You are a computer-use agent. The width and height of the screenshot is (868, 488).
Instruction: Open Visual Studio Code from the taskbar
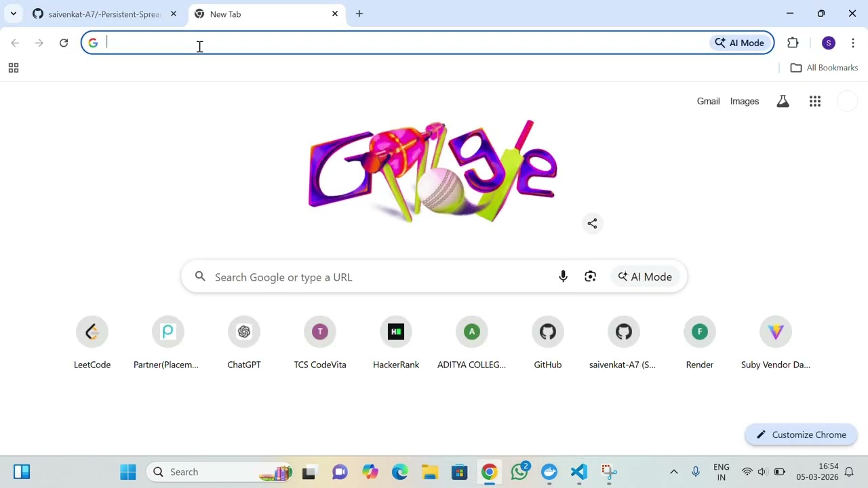pyautogui.click(x=579, y=472)
